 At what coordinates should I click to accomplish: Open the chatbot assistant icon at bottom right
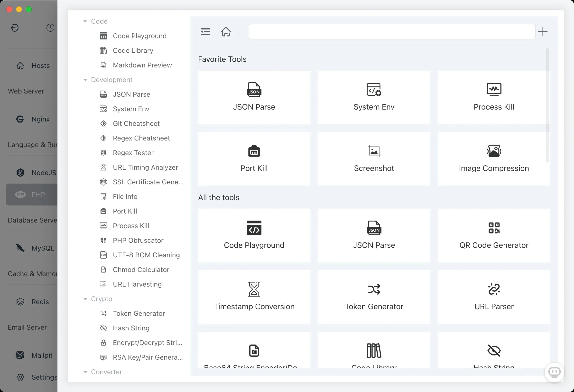tap(554, 372)
